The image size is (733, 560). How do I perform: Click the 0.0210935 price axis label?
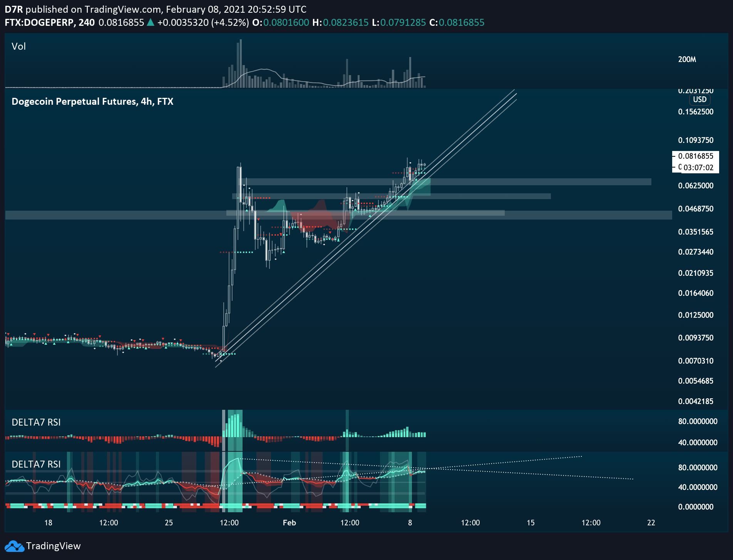click(696, 273)
